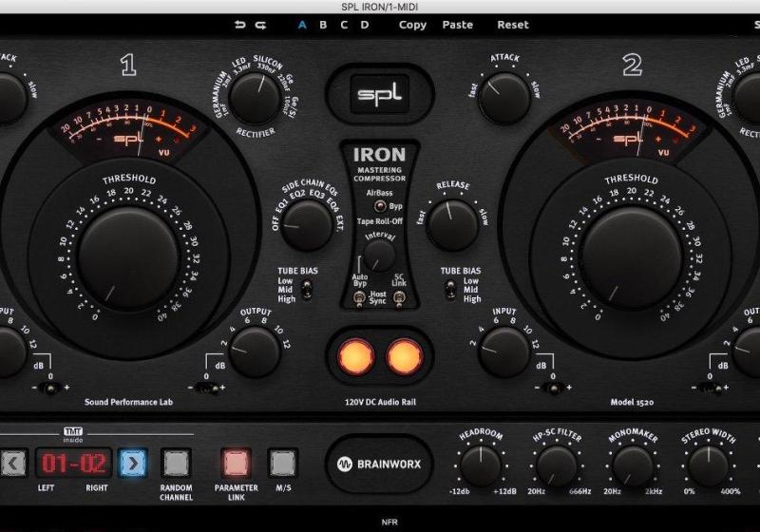
Task: Toggle the Auto Byp switch
Action: 359,298
